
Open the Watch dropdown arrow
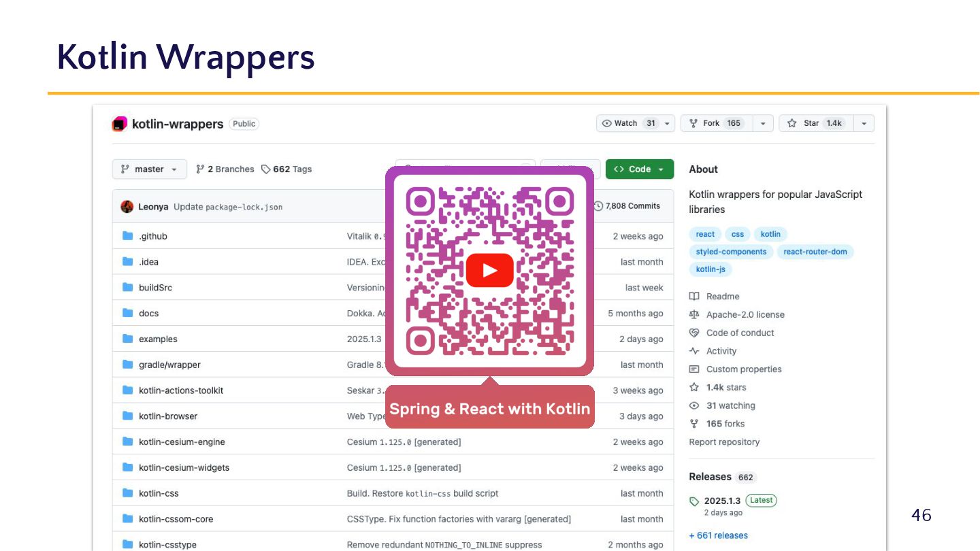[x=668, y=123]
